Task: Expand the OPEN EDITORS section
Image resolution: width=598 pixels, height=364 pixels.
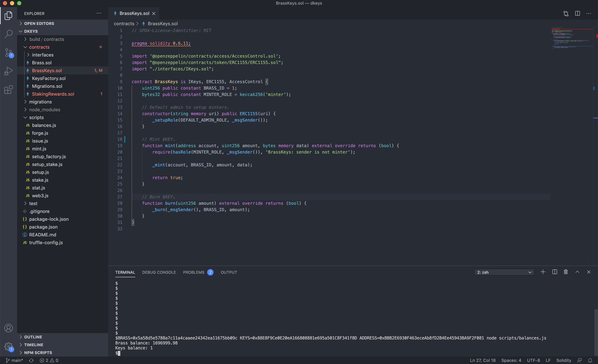Action: [x=63, y=23]
